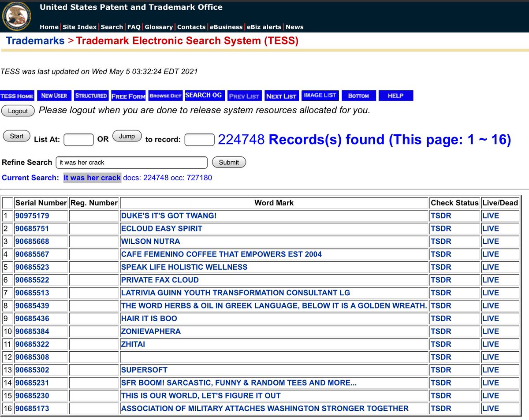
Task: Open the Glossary link
Action: [159, 27]
